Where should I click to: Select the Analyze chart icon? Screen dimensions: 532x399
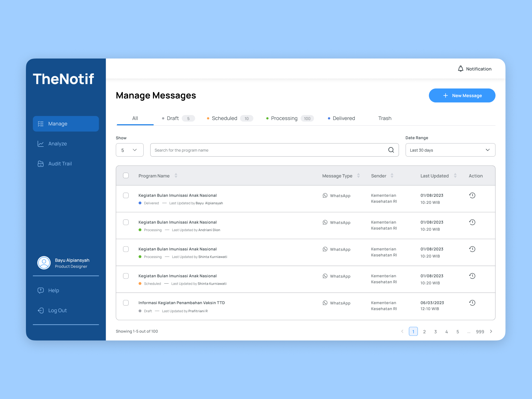pos(41,144)
